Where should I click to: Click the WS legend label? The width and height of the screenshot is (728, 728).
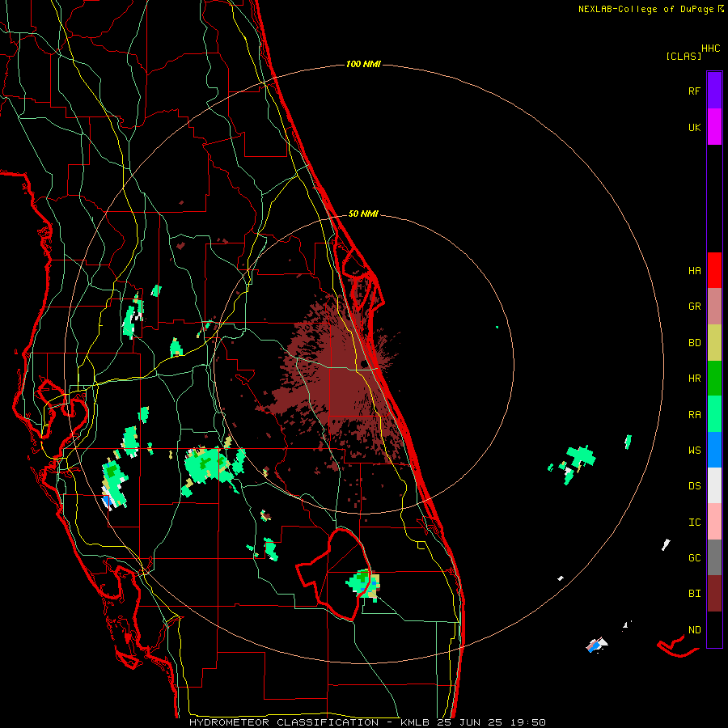click(694, 451)
